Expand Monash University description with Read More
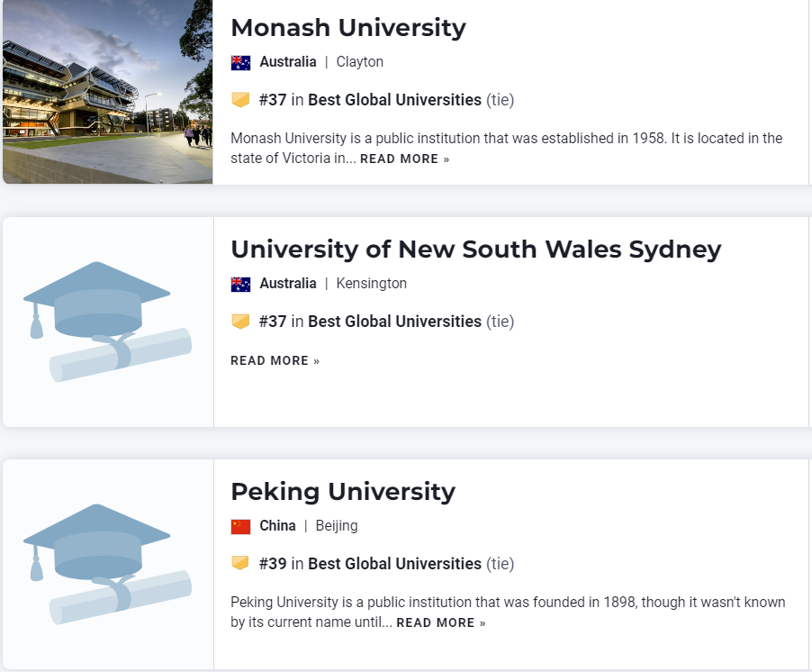This screenshot has width=812, height=672. tap(404, 159)
